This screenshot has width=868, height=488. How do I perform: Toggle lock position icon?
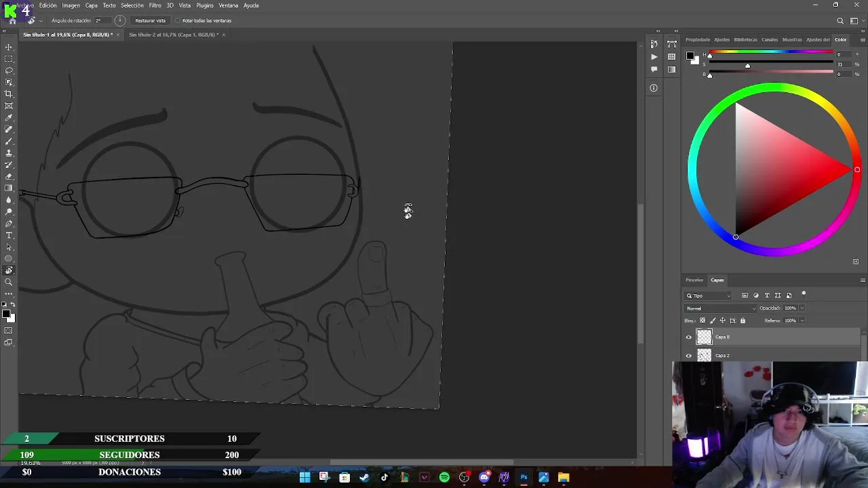tap(722, 321)
